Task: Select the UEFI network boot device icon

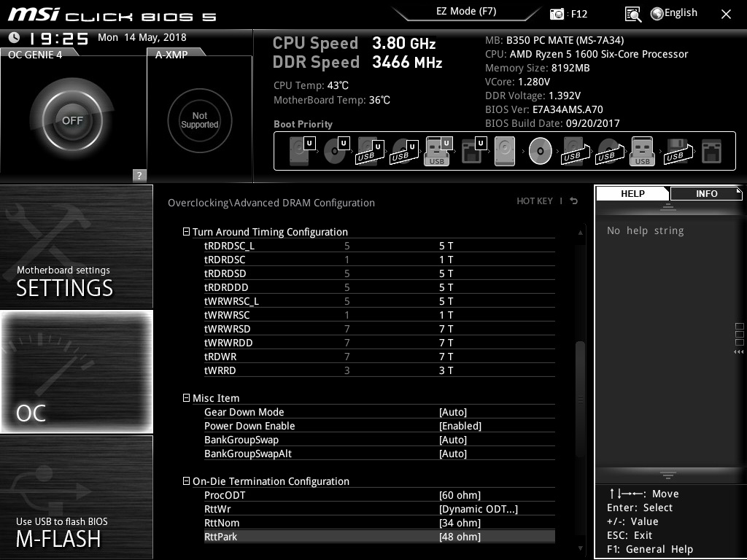Action: 473,151
